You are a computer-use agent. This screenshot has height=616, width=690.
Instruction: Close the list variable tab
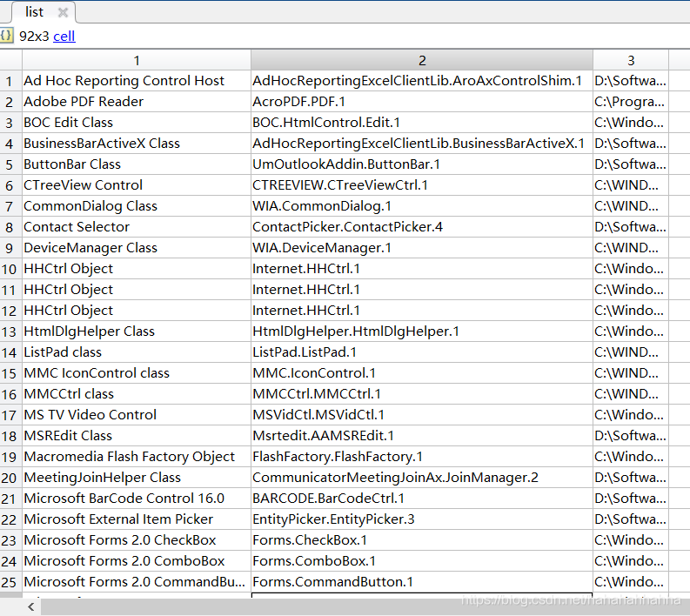[63, 12]
